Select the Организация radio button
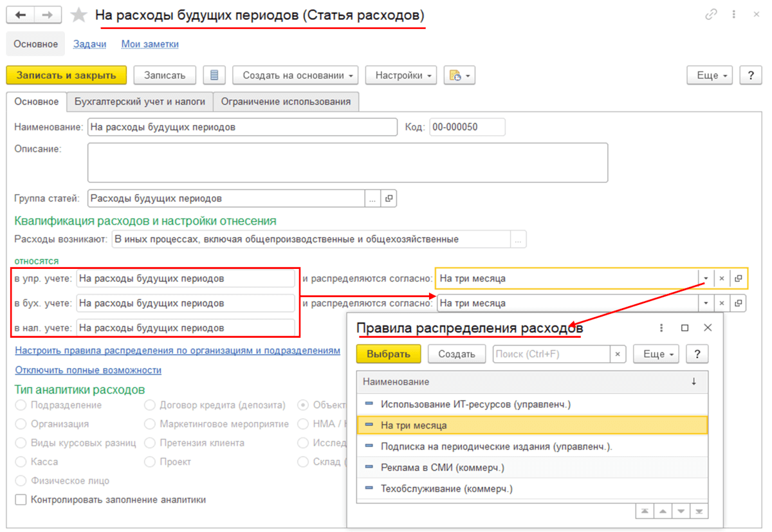The width and height of the screenshot is (772, 532). (x=21, y=424)
